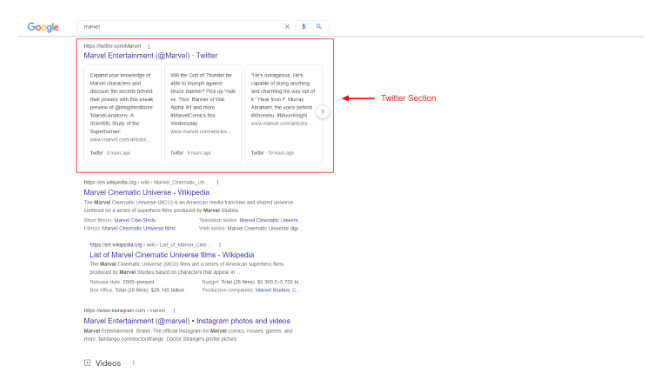This screenshot has height=389, width=665.
Task: Open Marvel Entertainment (@marvel) Instagram photos and videos result
Action: click(187, 321)
